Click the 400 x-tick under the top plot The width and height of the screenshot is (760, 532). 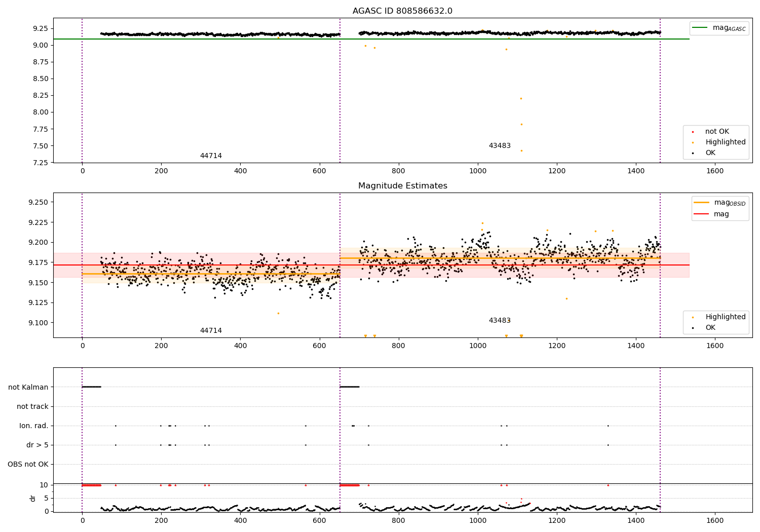coord(240,171)
